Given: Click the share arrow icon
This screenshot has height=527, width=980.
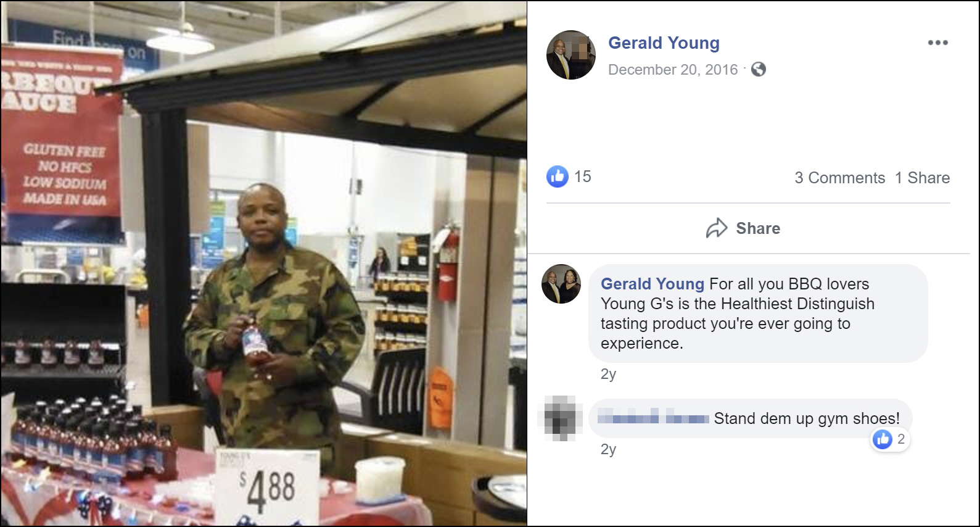Looking at the screenshot, I should pyautogui.click(x=717, y=228).
